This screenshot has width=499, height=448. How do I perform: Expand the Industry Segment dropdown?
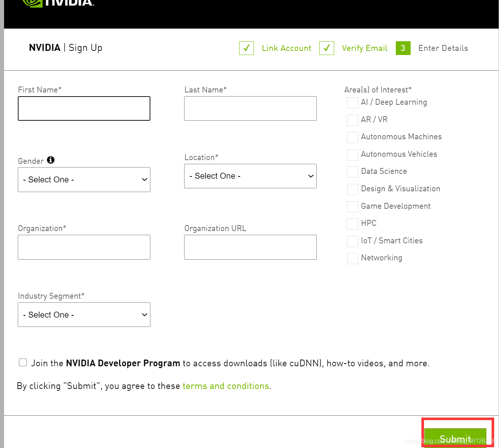(x=84, y=315)
